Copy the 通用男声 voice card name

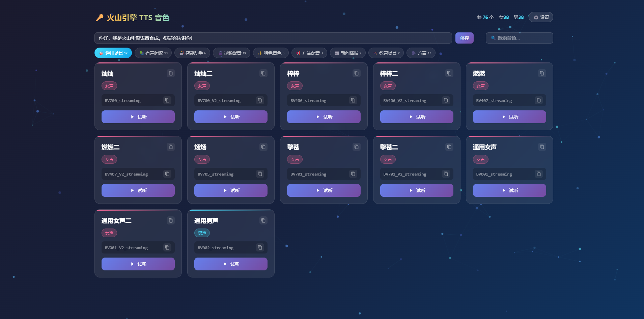[x=263, y=220]
